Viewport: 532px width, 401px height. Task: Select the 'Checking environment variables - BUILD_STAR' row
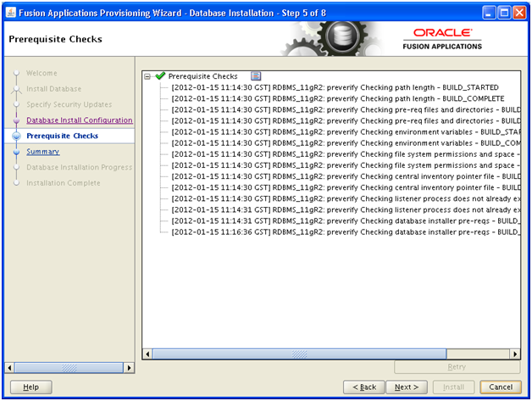(x=346, y=132)
